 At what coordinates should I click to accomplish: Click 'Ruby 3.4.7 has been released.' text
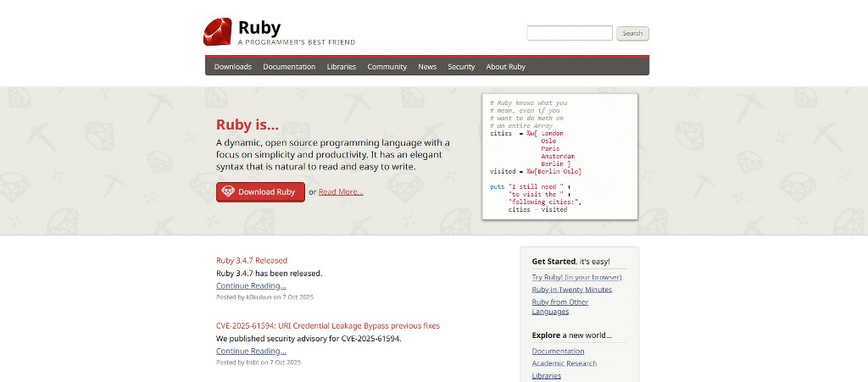pos(269,273)
